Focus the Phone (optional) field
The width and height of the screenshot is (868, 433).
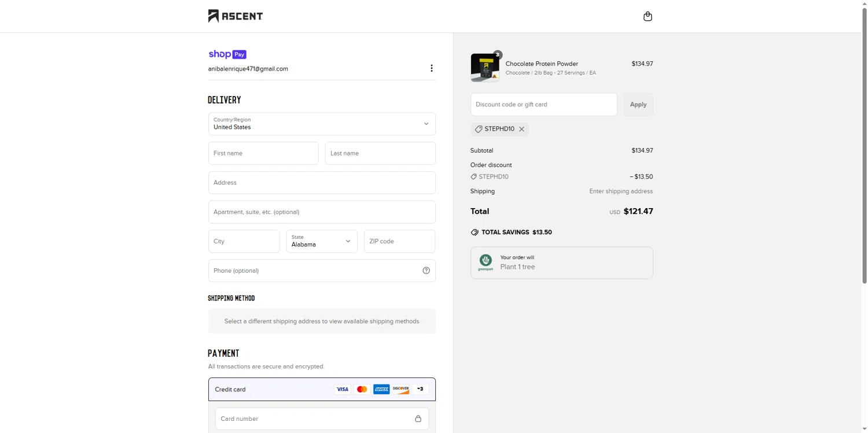(322, 271)
